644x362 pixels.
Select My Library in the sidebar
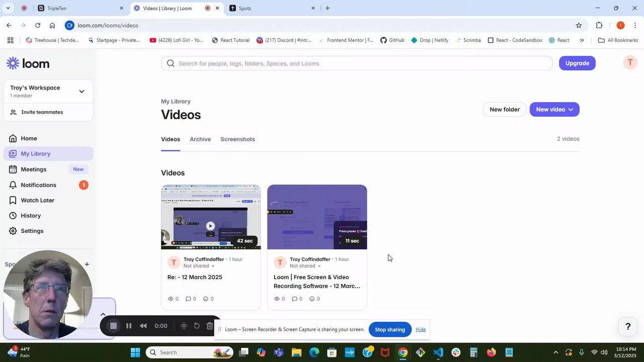click(48, 154)
